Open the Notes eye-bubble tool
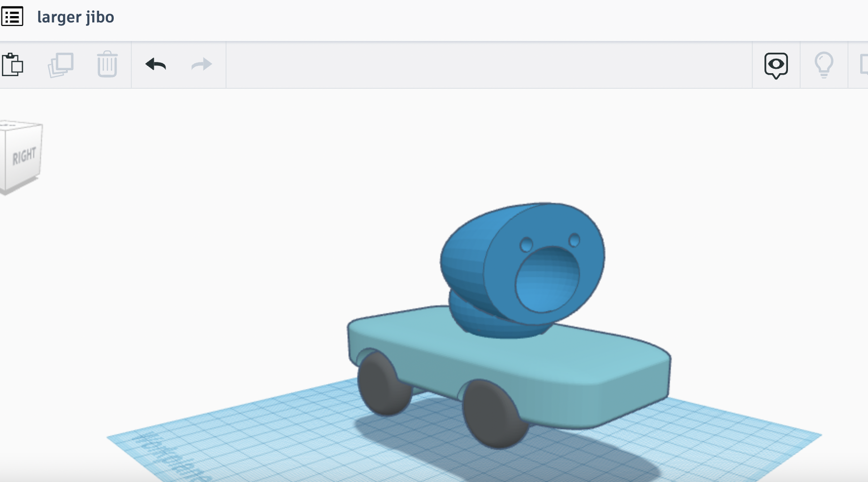This screenshot has width=868, height=482. [x=776, y=65]
